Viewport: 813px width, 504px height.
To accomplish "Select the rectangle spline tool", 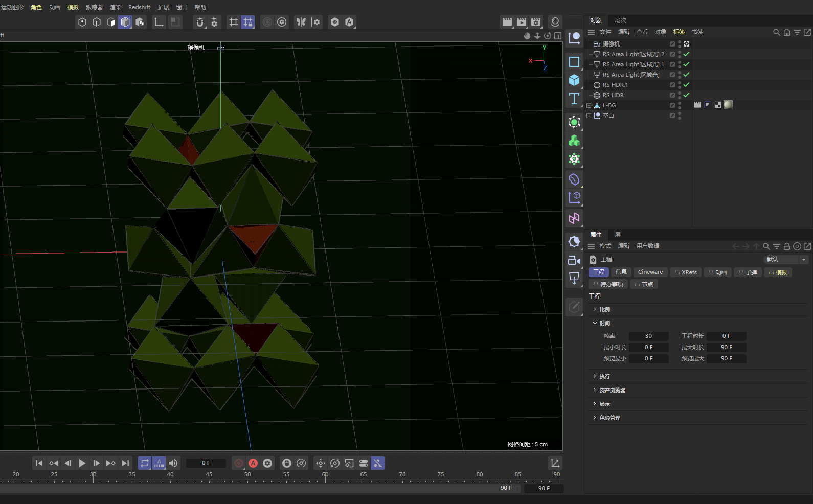I will (574, 62).
